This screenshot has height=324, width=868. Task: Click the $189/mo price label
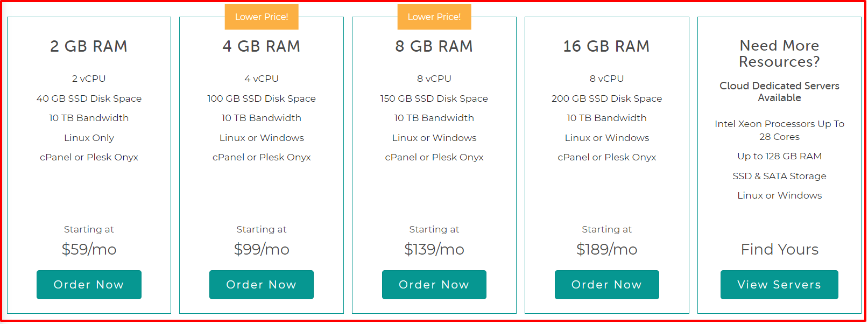(606, 249)
